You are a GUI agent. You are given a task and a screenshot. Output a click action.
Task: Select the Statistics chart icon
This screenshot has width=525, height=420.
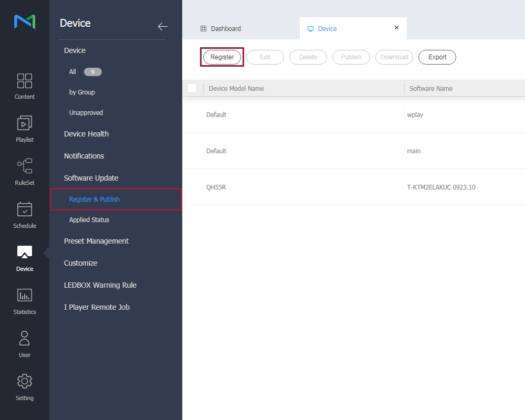click(25, 296)
